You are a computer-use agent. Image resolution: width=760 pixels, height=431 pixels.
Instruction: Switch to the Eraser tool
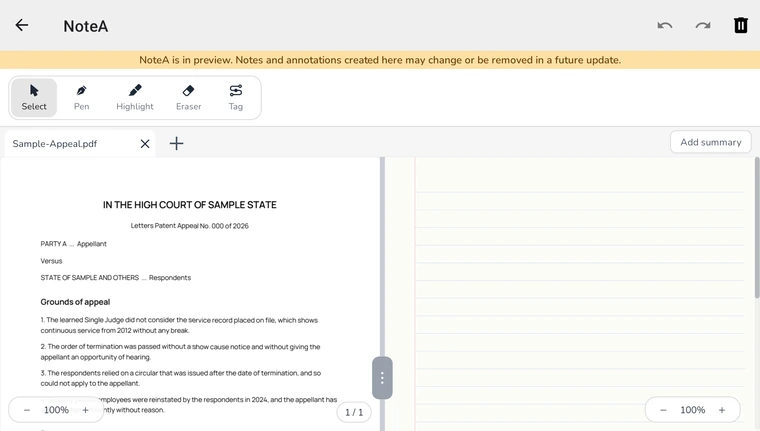click(x=189, y=97)
